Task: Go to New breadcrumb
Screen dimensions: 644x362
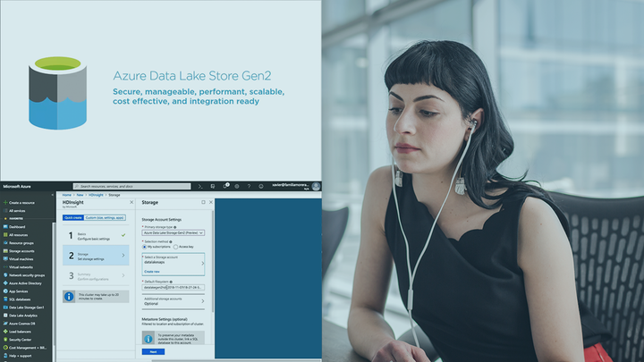Action: tap(80, 195)
